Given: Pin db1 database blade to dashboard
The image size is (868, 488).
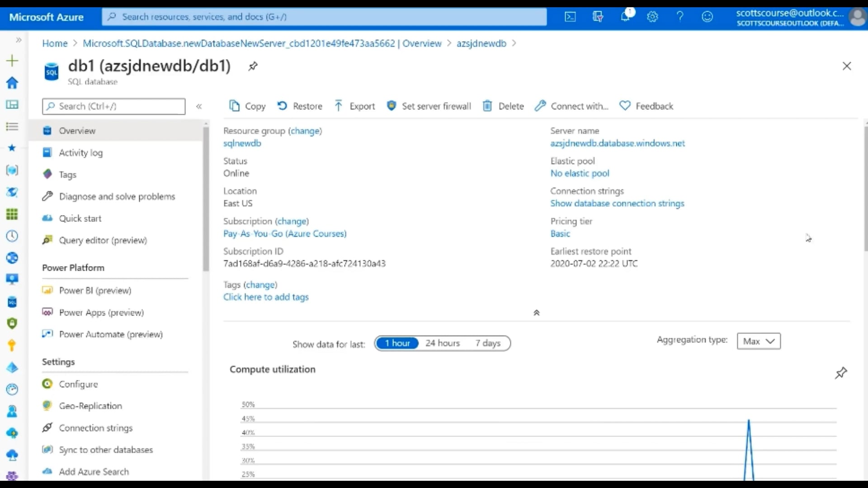Looking at the screenshot, I should click(253, 66).
